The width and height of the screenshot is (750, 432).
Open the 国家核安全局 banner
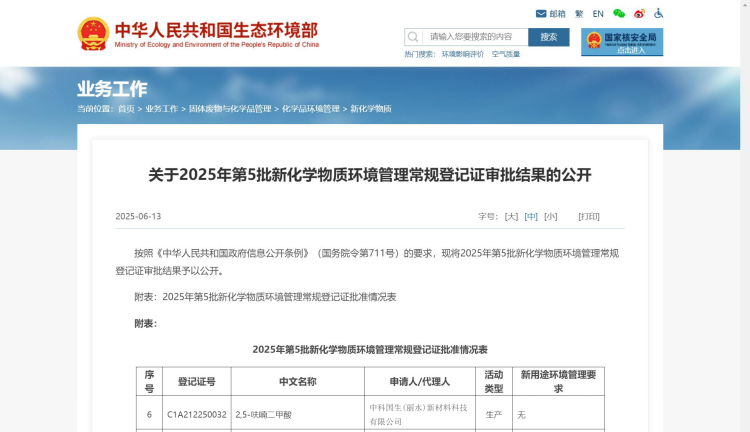(x=622, y=42)
